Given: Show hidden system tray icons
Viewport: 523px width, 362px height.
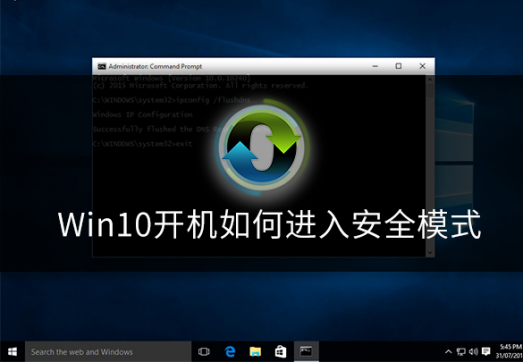Looking at the screenshot, I should point(449,351).
